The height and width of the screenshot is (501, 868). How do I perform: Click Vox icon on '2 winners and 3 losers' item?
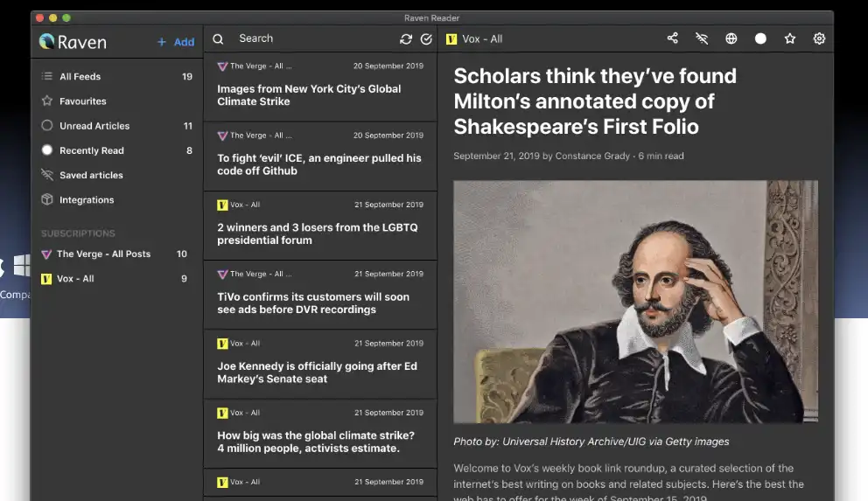pos(222,205)
